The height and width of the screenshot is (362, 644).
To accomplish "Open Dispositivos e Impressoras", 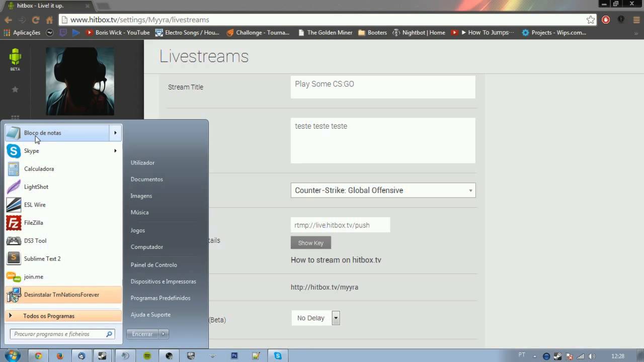I will tap(164, 282).
